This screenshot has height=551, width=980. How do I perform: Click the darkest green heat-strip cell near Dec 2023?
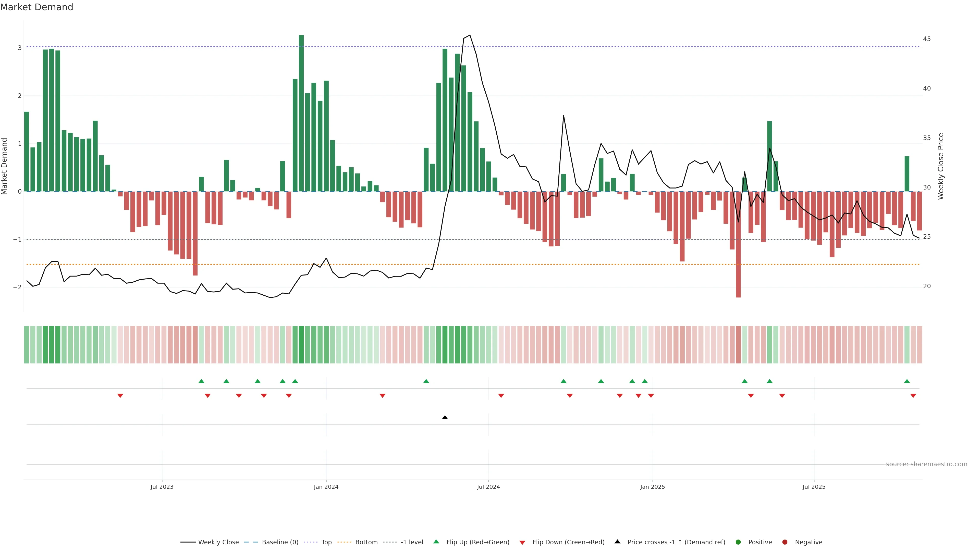(301, 345)
